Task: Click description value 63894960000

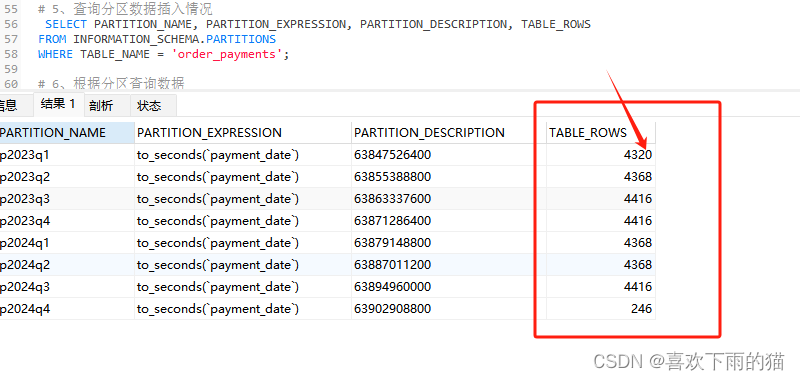Action: click(392, 287)
